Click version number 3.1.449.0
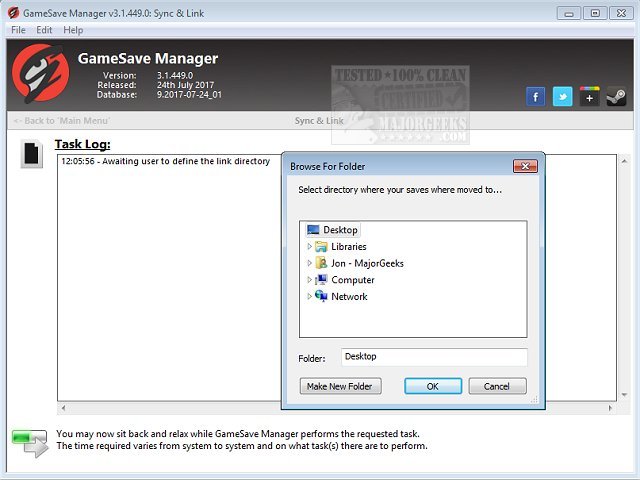This screenshot has width=640, height=480. point(175,76)
